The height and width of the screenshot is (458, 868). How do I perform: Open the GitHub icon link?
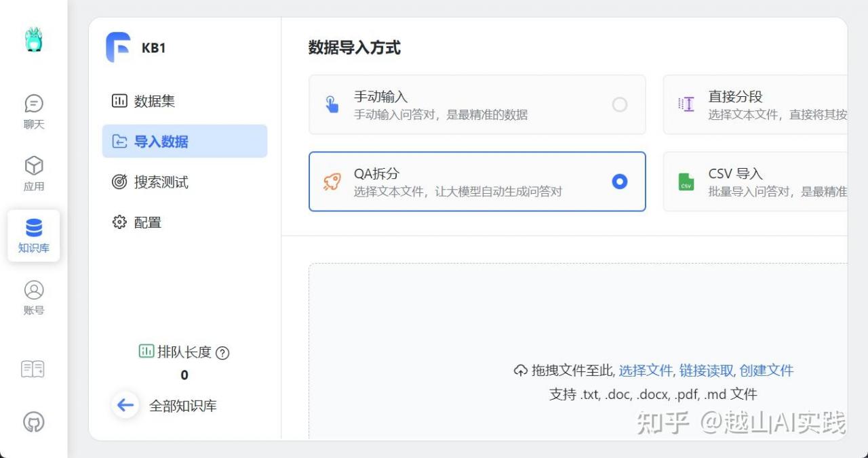click(x=33, y=422)
